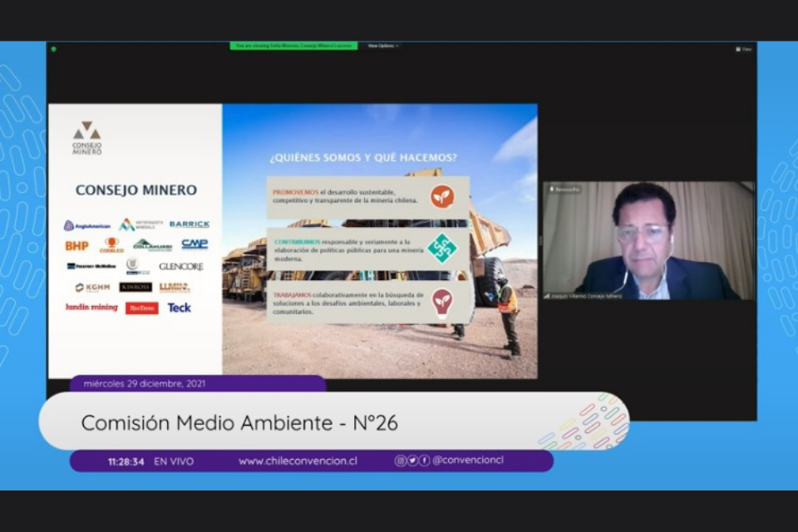Click the Twitter icon in the bottom bar

coord(412,461)
